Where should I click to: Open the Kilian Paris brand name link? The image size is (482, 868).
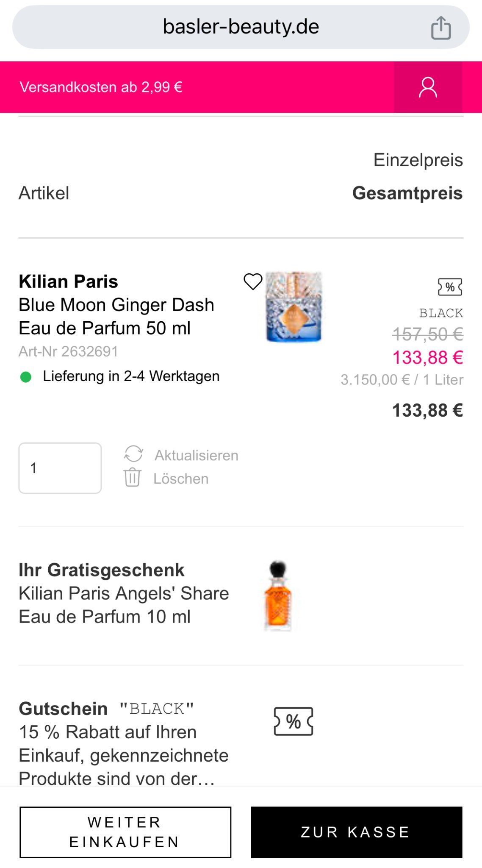click(x=68, y=281)
